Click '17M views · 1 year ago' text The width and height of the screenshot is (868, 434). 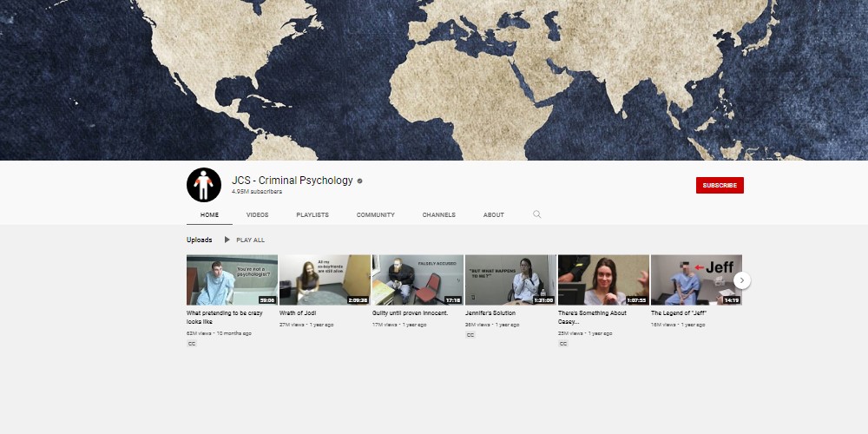click(x=399, y=325)
